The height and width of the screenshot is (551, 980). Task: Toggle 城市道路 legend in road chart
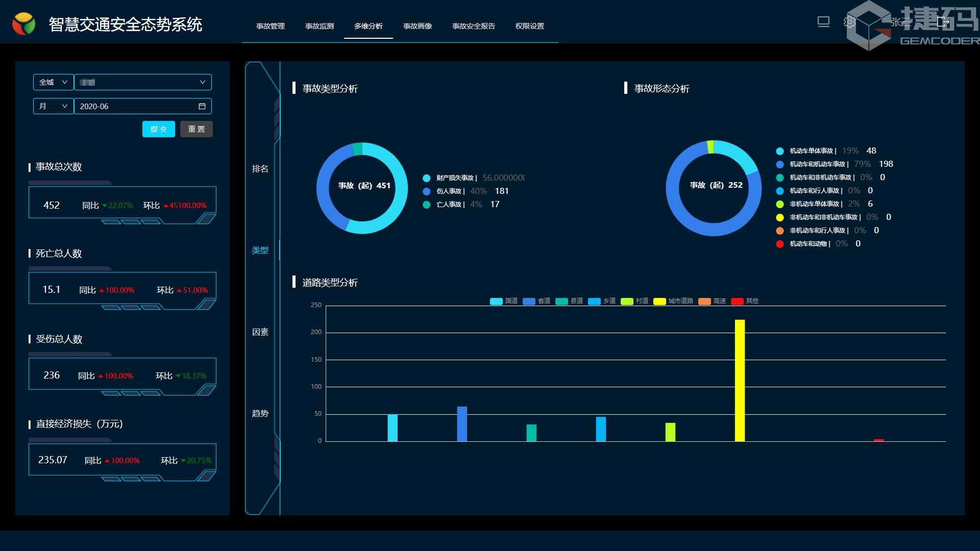point(673,301)
